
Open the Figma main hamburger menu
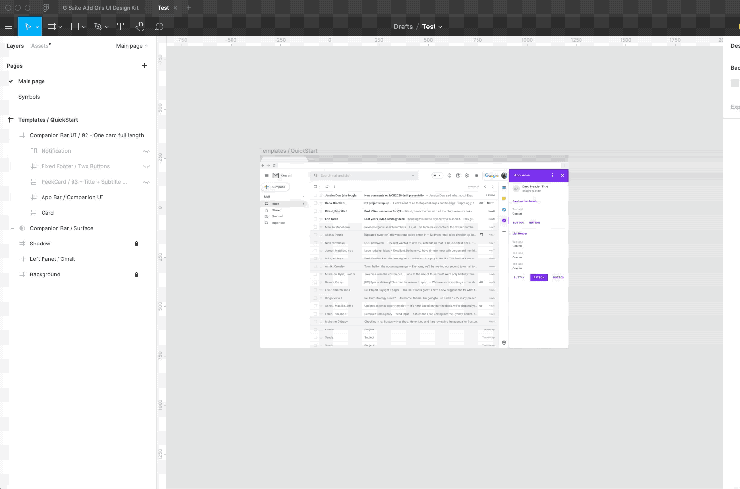[x=9, y=26]
